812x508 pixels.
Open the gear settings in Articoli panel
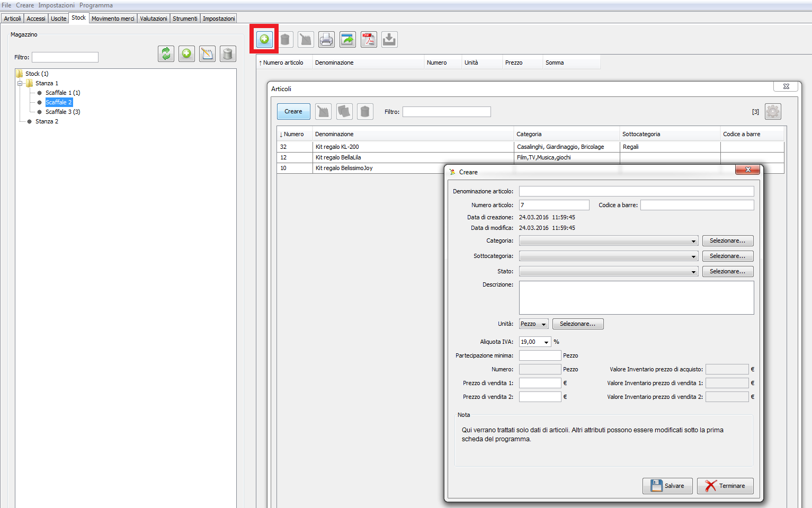point(773,111)
